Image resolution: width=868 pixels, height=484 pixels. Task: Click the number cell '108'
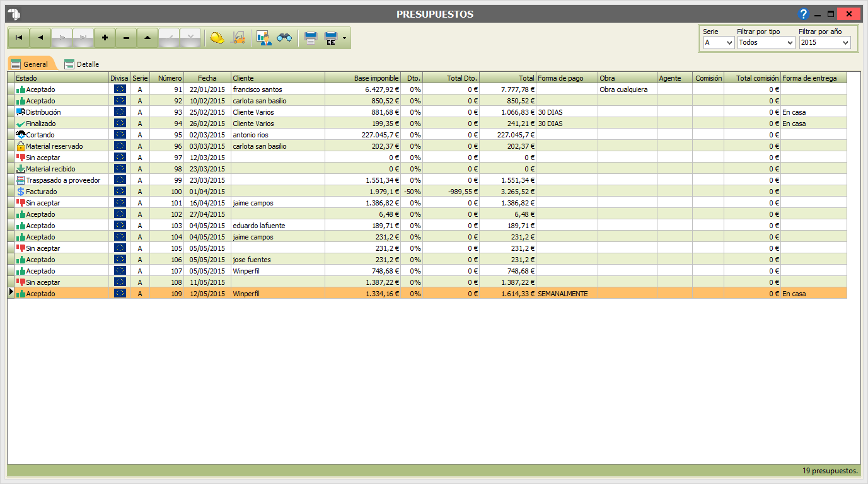click(167, 282)
